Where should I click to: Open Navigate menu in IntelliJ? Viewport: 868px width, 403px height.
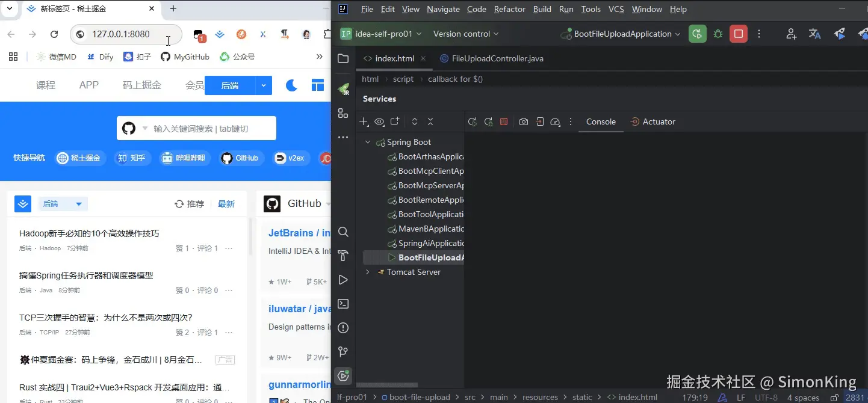point(443,9)
